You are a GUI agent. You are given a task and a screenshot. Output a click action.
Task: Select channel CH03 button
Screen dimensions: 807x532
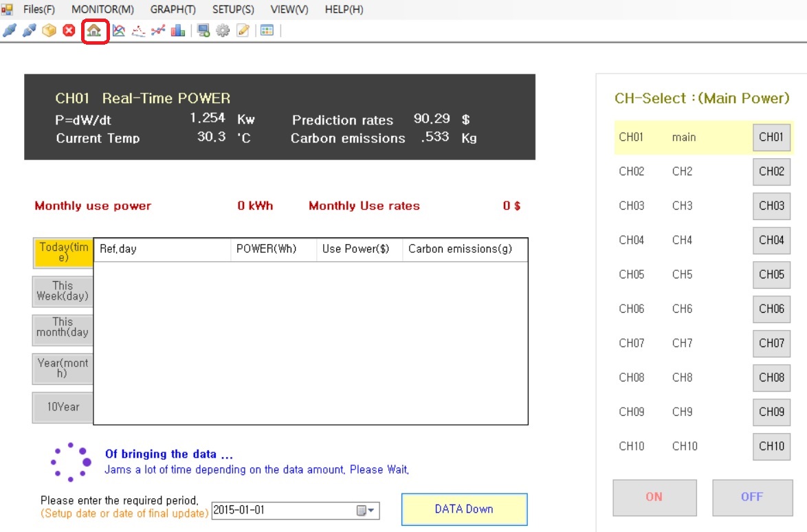pyautogui.click(x=771, y=206)
